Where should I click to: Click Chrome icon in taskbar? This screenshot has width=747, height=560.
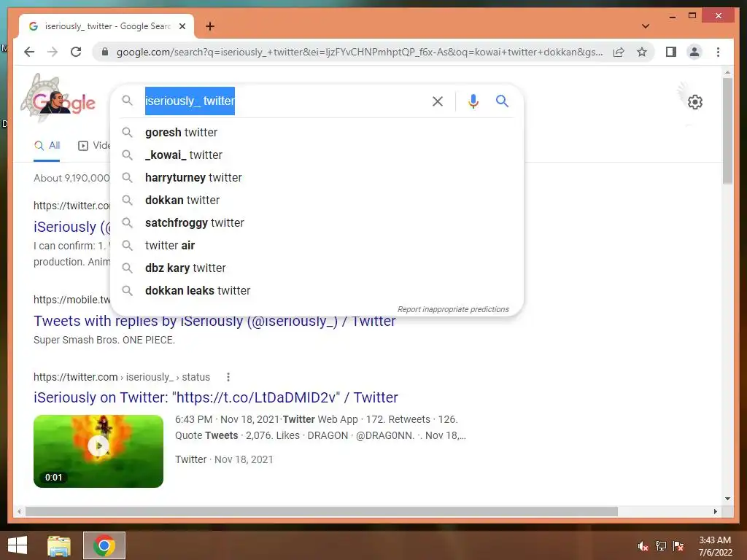104,545
